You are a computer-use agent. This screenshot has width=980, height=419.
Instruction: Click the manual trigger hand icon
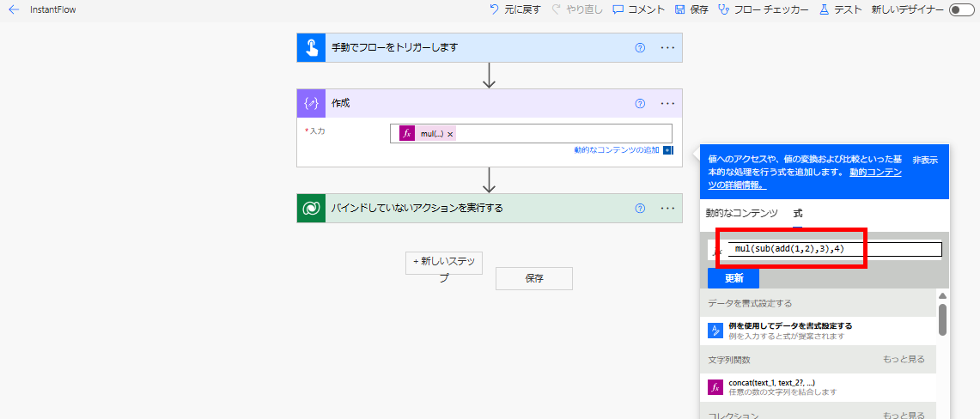[311, 47]
